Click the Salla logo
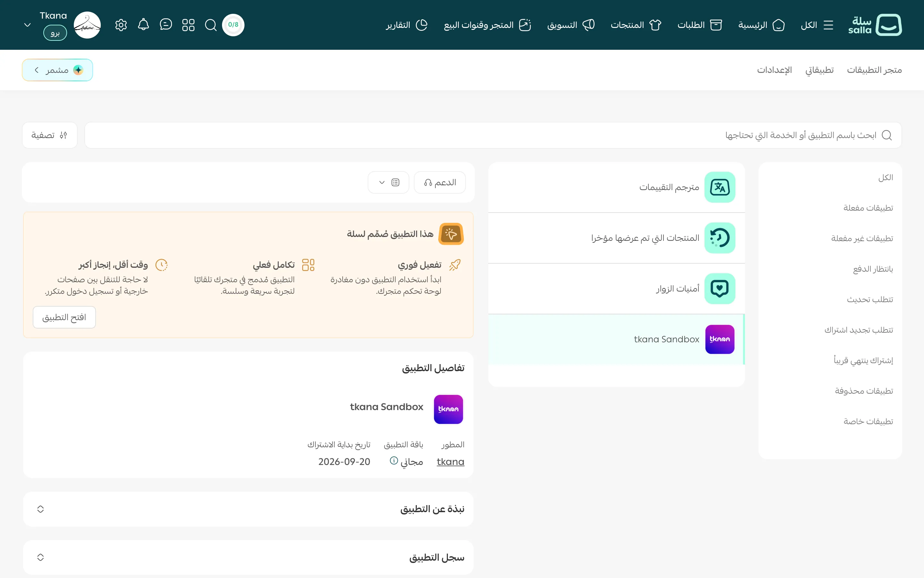 click(875, 25)
